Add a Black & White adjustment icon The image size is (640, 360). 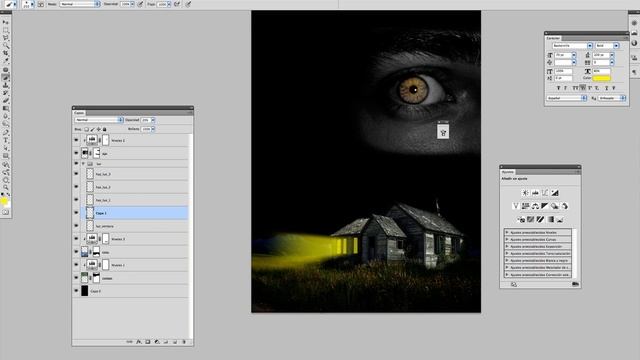coord(545,206)
